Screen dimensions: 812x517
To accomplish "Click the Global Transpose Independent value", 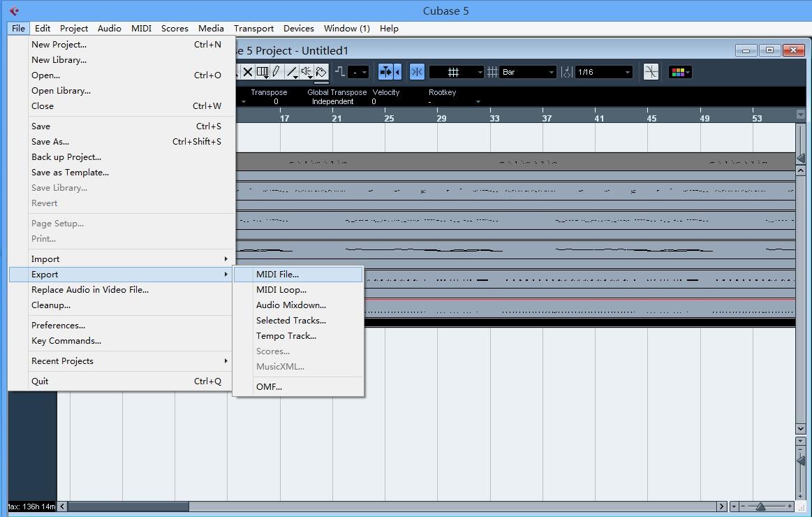I will pyautogui.click(x=332, y=101).
